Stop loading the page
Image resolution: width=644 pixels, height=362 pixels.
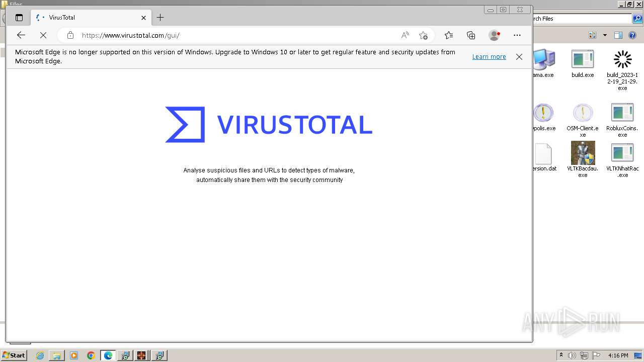(43, 35)
